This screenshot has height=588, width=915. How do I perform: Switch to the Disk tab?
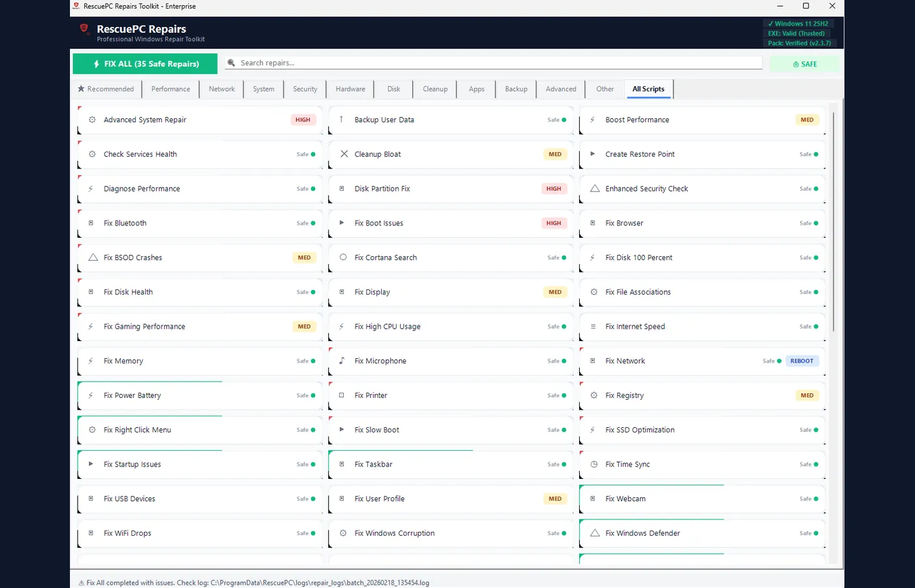tap(393, 89)
